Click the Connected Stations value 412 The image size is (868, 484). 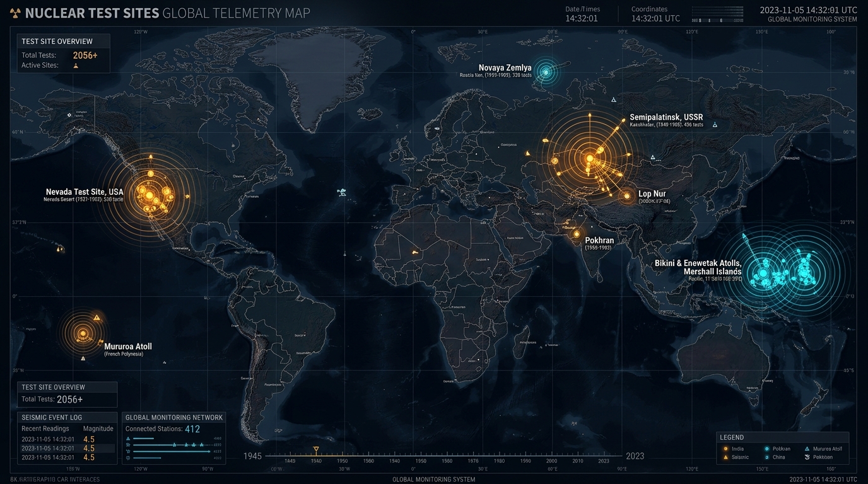(x=192, y=429)
